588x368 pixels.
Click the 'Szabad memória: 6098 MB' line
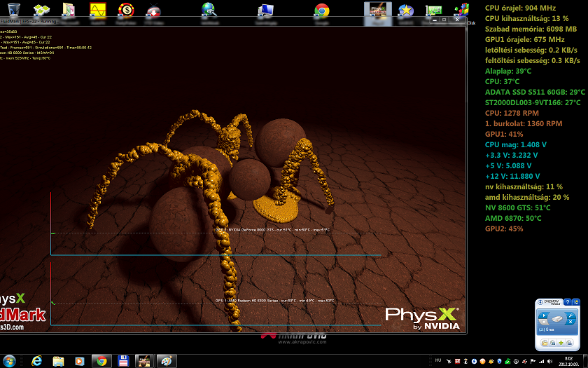pyautogui.click(x=531, y=29)
